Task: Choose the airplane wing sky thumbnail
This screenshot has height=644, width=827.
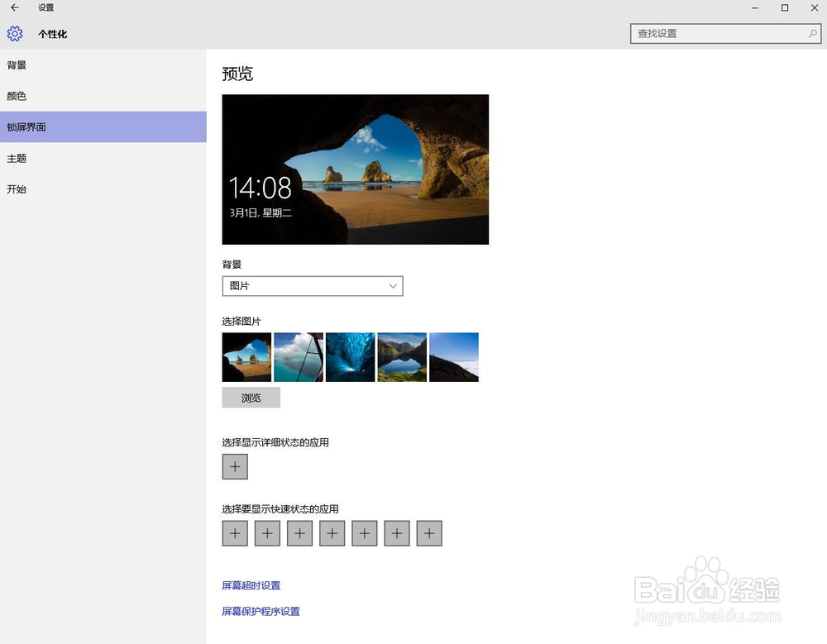Action: (x=299, y=357)
